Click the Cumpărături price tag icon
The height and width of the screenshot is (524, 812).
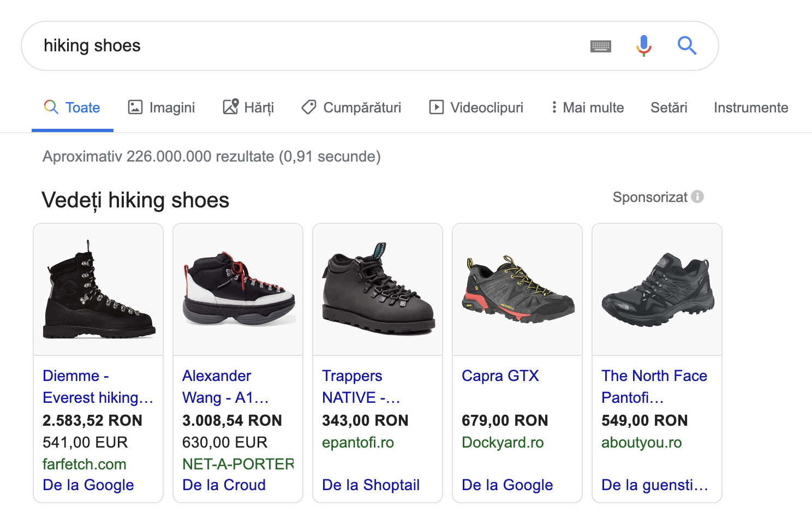pos(309,107)
